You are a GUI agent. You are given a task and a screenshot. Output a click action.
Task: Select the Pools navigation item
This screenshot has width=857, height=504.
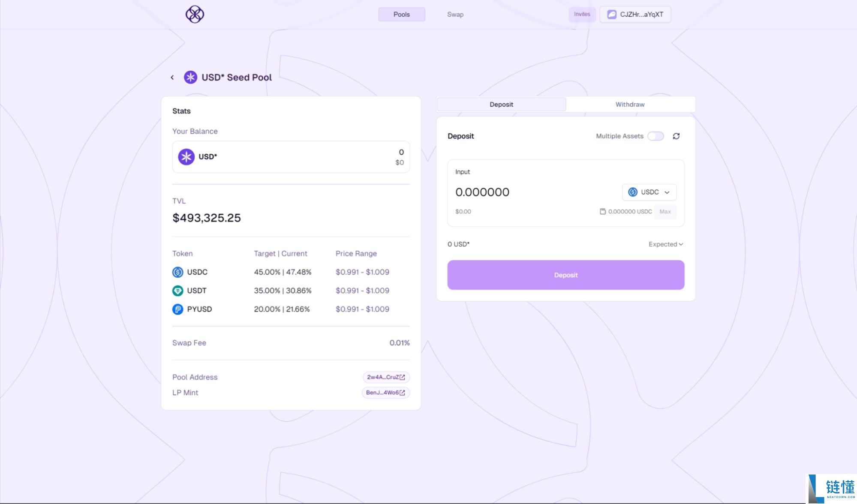pyautogui.click(x=401, y=15)
